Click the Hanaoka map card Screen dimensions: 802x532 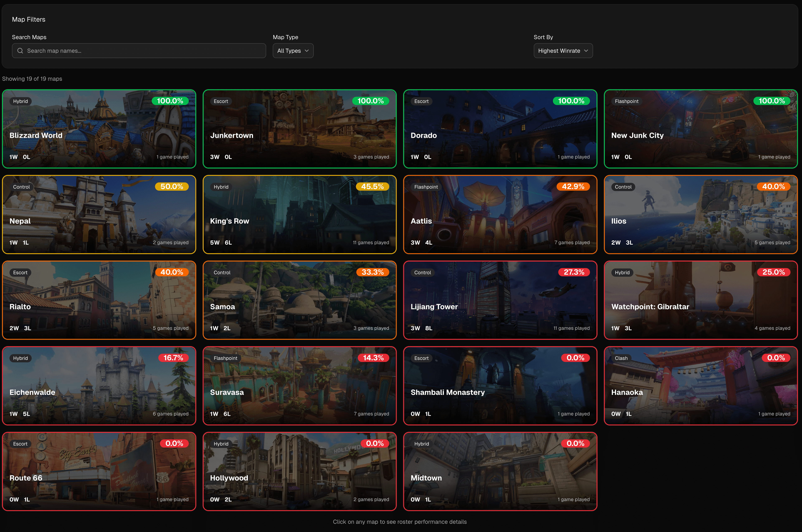(x=700, y=386)
